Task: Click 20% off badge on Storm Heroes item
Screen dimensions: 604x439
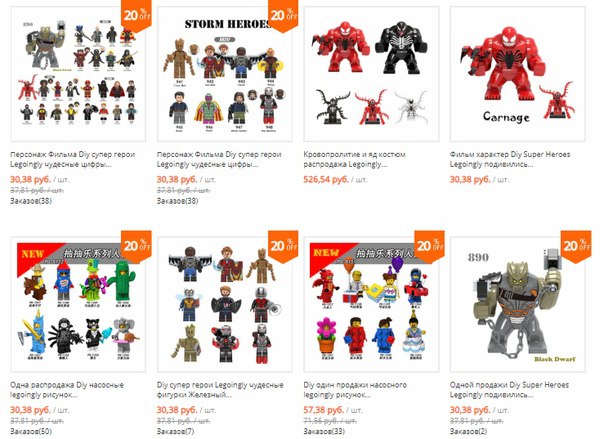Action: click(283, 15)
